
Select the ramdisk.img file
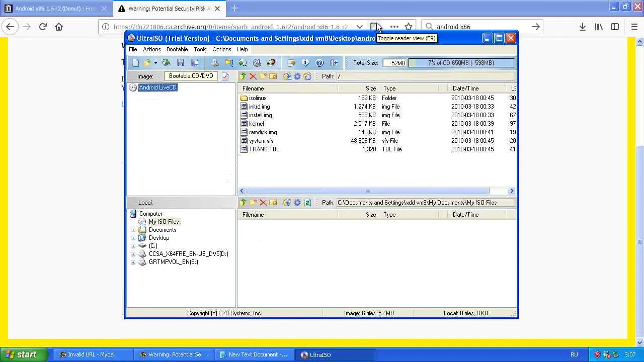[x=263, y=132]
